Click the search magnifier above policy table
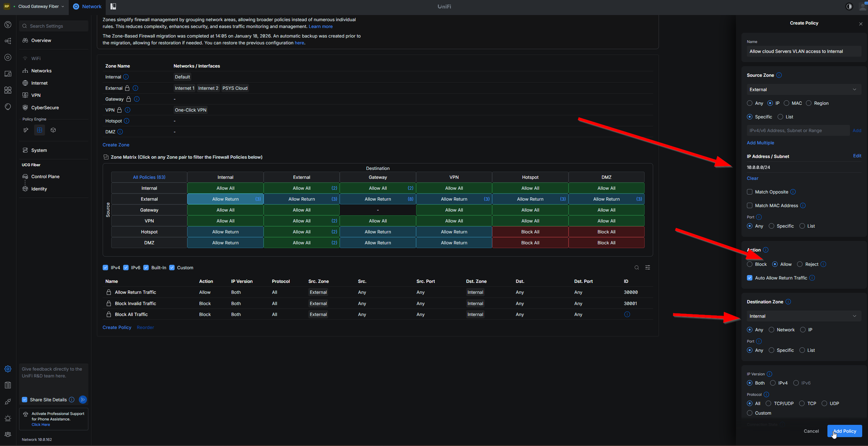This screenshot has height=446, width=868. (637, 268)
